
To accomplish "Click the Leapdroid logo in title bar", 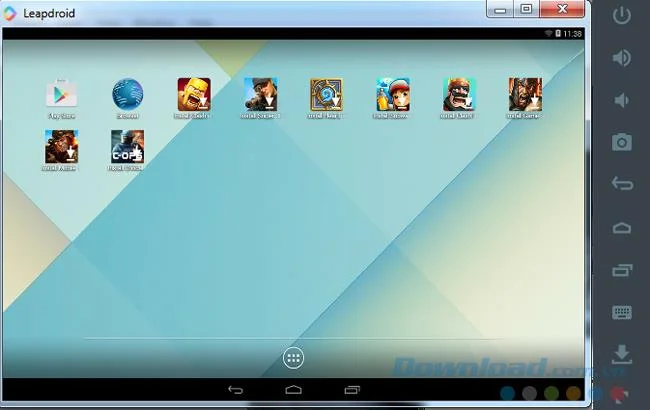I will (10, 13).
